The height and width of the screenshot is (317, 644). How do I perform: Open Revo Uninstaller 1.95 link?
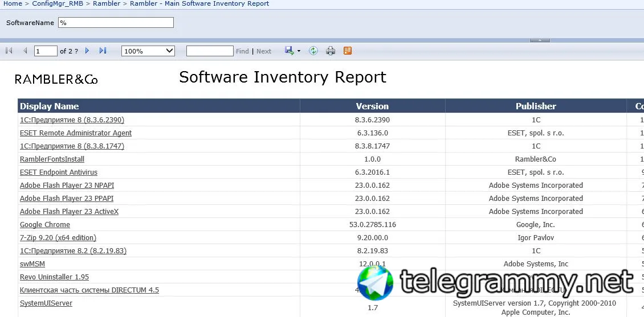point(54,277)
